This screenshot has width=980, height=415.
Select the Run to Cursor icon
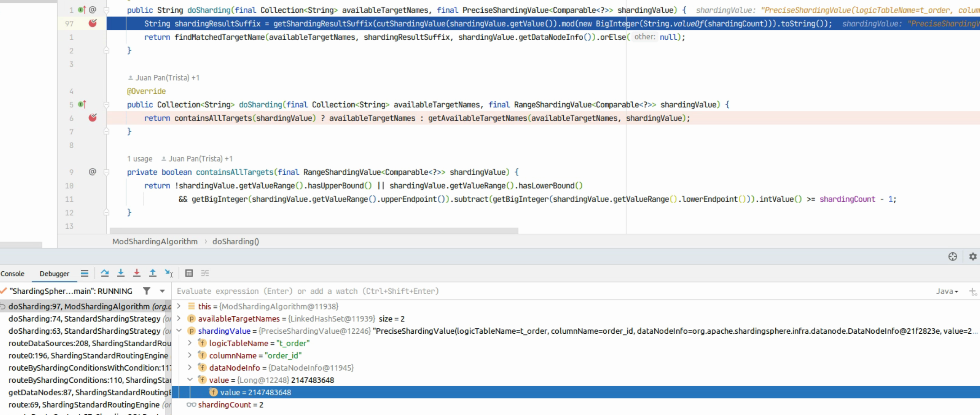click(168, 273)
